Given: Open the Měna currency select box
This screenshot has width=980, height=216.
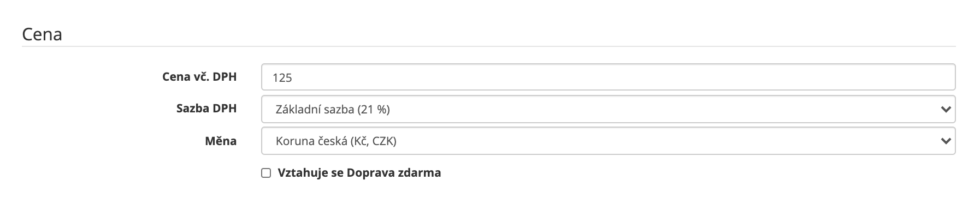Looking at the screenshot, I should [x=608, y=141].
